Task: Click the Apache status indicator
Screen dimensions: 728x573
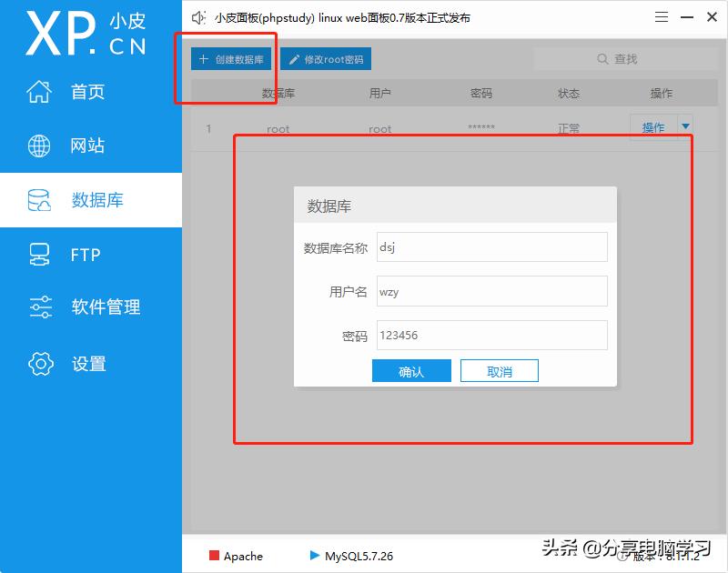Action: pos(215,556)
